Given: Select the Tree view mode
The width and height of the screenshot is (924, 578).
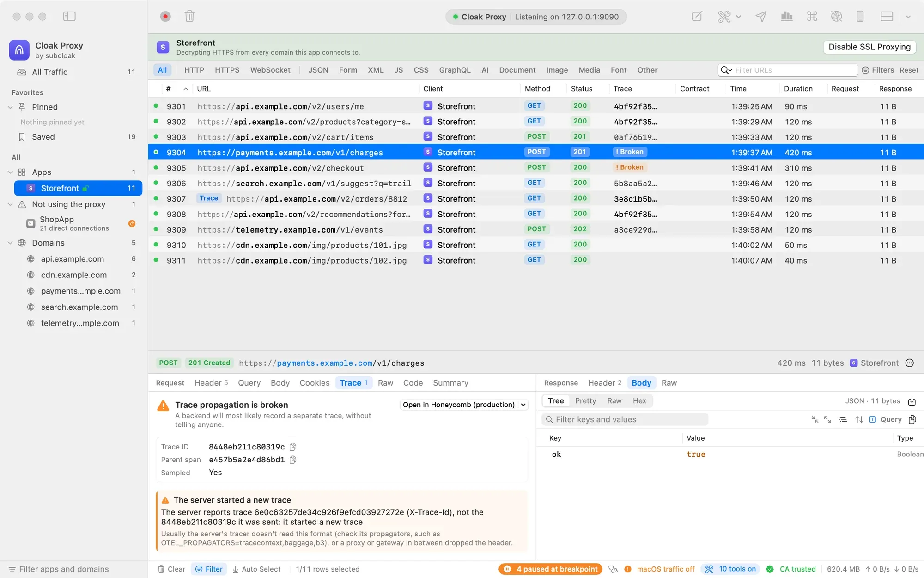Looking at the screenshot, I should coord(556,401).
